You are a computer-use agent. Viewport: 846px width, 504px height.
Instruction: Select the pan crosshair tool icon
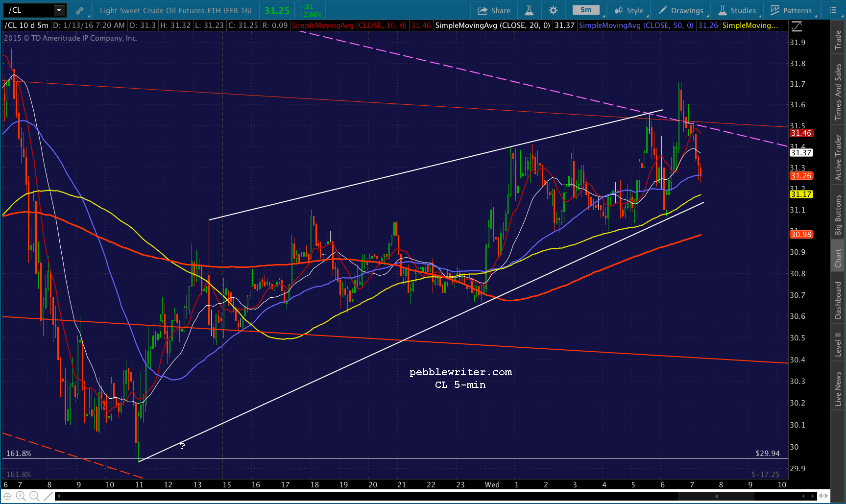click(7, 496)
